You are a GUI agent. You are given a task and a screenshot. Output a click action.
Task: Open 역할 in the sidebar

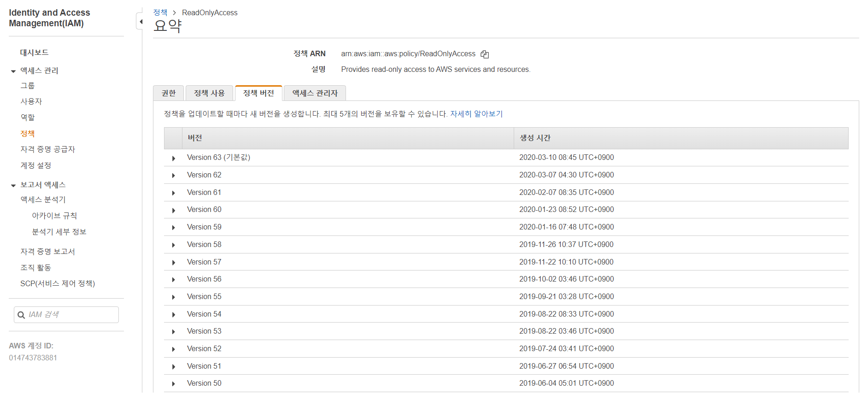pos(28,118)
